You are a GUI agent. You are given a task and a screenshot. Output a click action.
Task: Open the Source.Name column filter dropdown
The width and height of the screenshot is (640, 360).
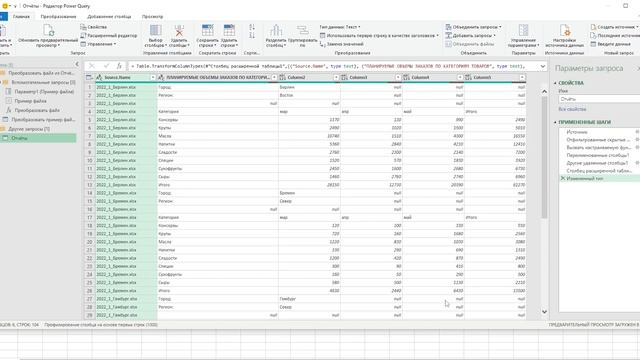click(153, 78)
